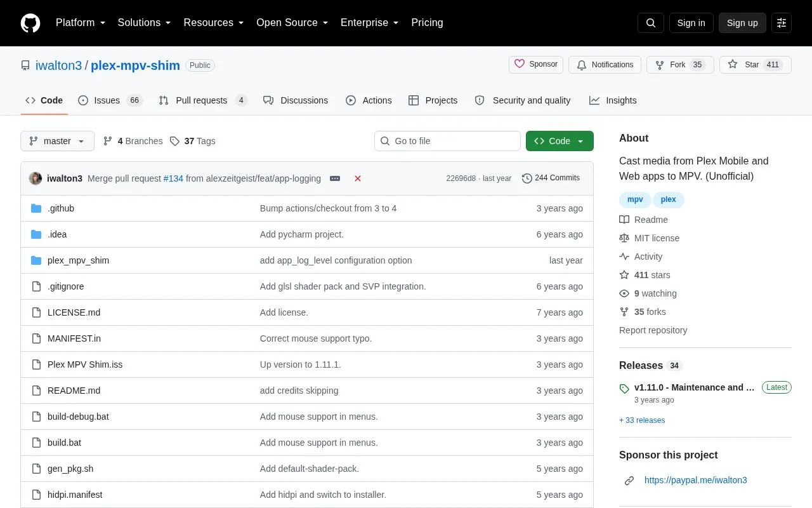
Task: Click the folder icon beside plex_mpv_shim
Action: point(36,260)
